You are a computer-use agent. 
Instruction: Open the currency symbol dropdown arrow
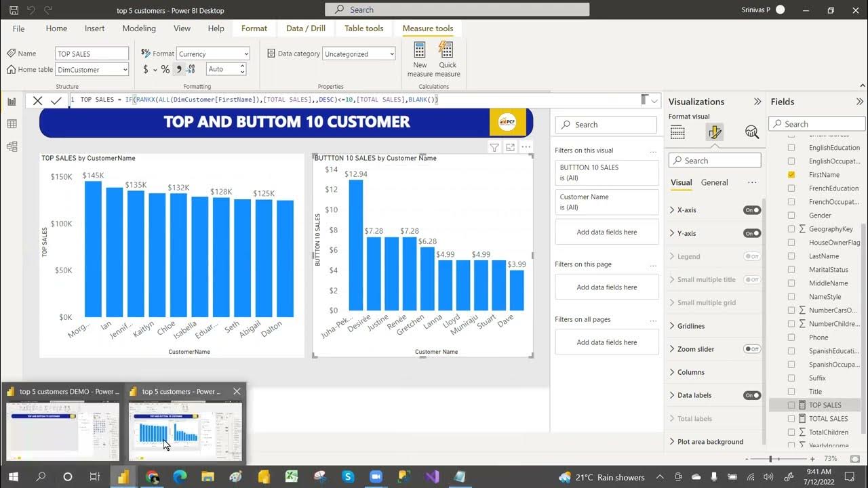coord(155,70)
